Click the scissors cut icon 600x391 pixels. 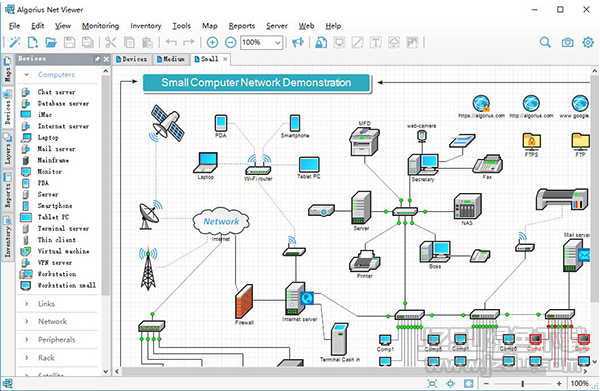tap(110, 42)
